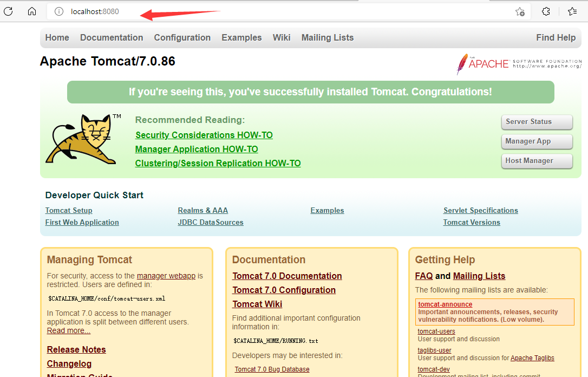Go to browser home page icon
This screenshot has width=588, height=377.
click(32, 11)
